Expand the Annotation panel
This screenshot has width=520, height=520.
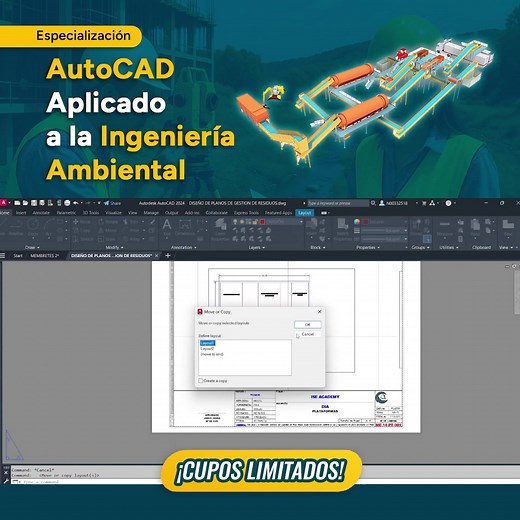pos(184,247)
